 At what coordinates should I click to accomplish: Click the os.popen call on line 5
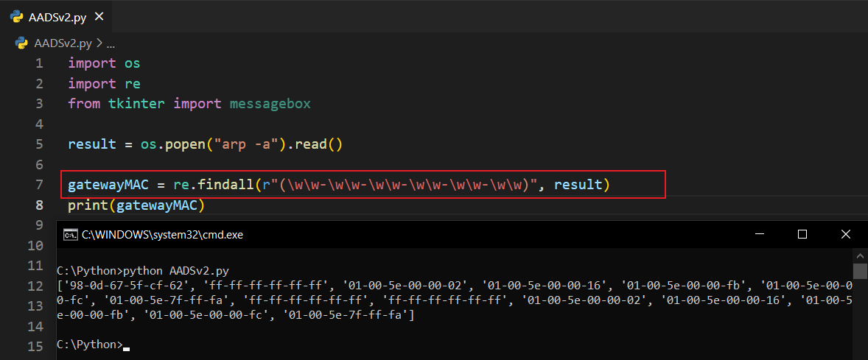[167, 144]
